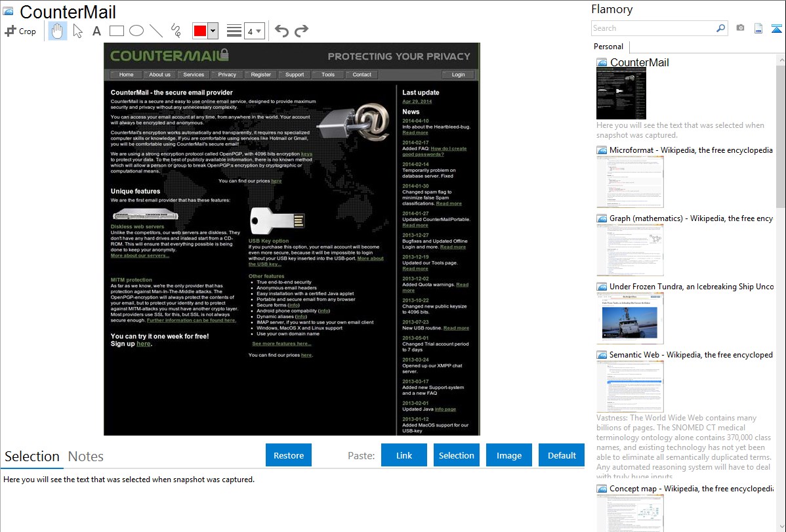This screenshot has height=532, width=786.
Task: Redo the last undone edit
Action: [x=301, y=31]
